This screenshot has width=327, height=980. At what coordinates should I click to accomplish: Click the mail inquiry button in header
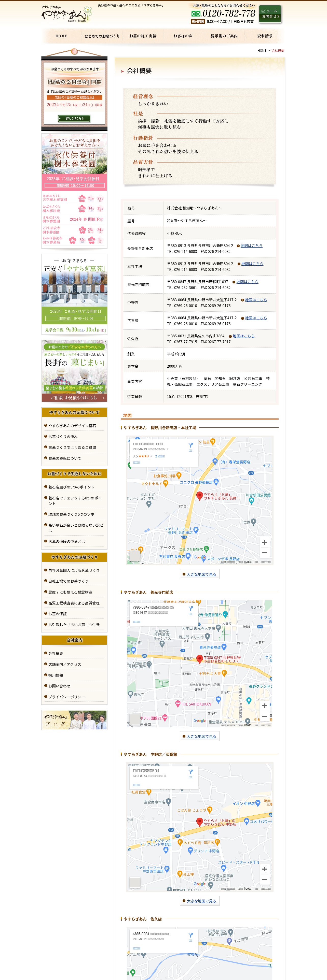(270, 14)
